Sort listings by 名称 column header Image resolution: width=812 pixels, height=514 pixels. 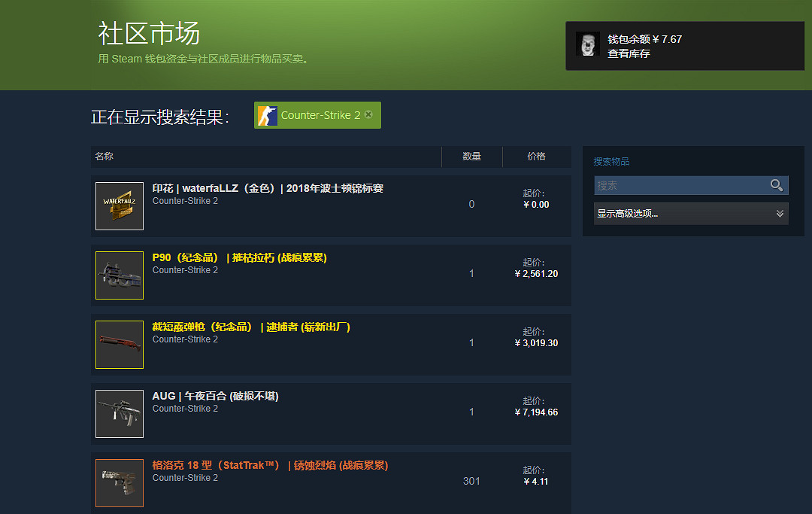point(105,157)
